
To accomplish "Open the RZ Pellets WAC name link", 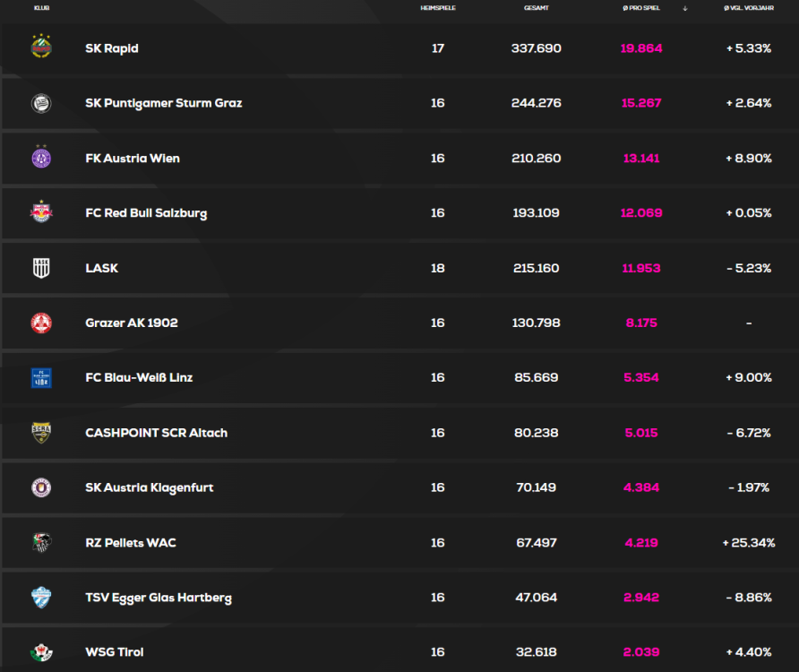I will pyautogui.click(x=131, y=543).
